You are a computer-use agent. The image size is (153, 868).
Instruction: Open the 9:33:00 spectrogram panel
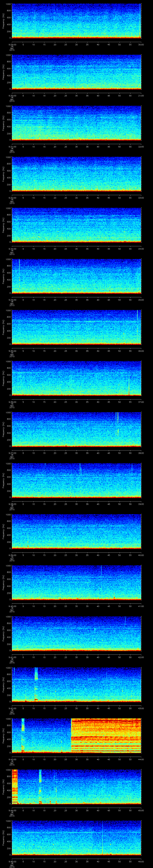click(x=76, y=225)
